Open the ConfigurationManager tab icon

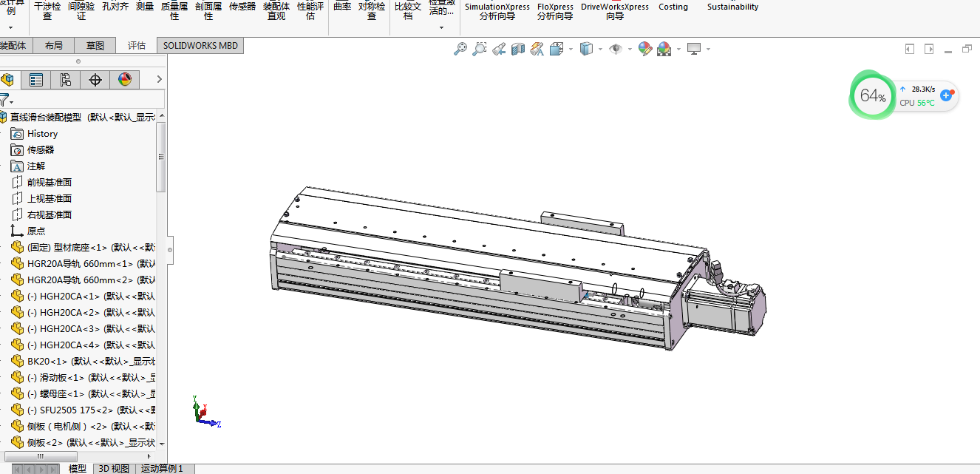point(66,80)
